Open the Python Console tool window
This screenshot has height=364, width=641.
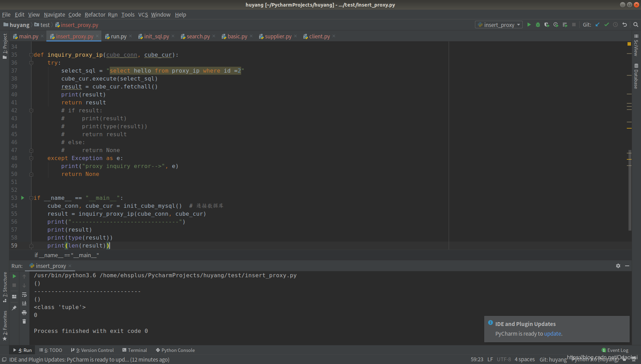(x=175, y=350)
